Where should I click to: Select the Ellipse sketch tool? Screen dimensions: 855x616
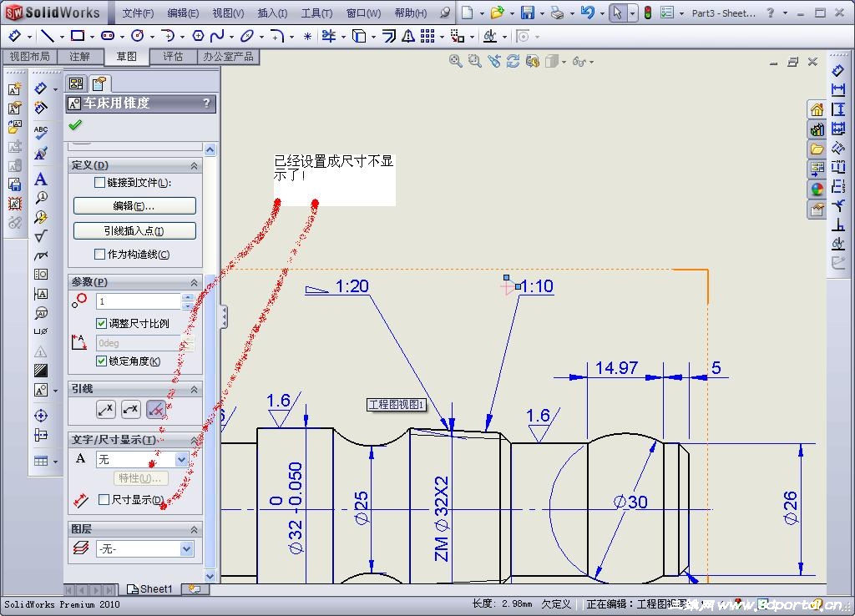[x=247, y=36]
